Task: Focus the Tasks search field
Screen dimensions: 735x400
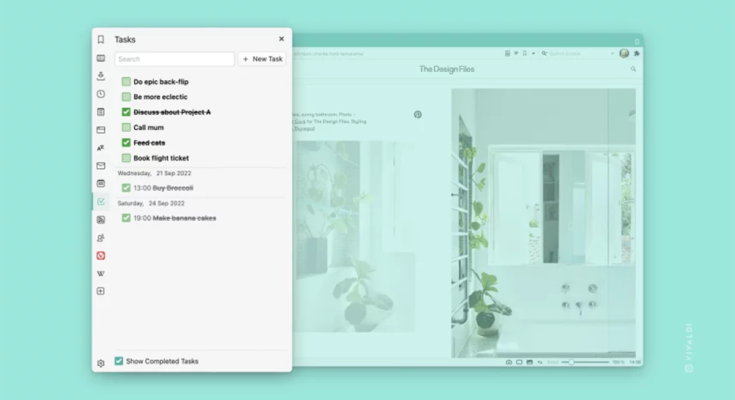Action: pyautogui.click(x=174, y=59)
